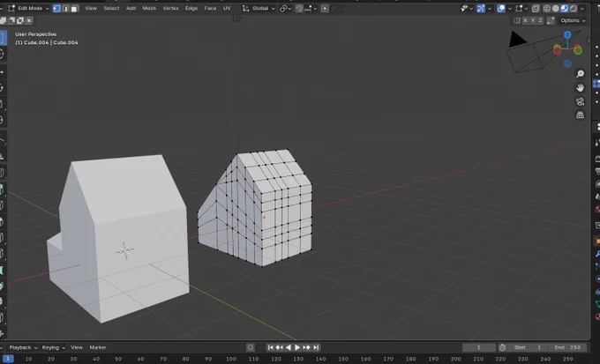
Task: Click the zoom viewport magnifier icon
Action: click(x=580, y=74)
